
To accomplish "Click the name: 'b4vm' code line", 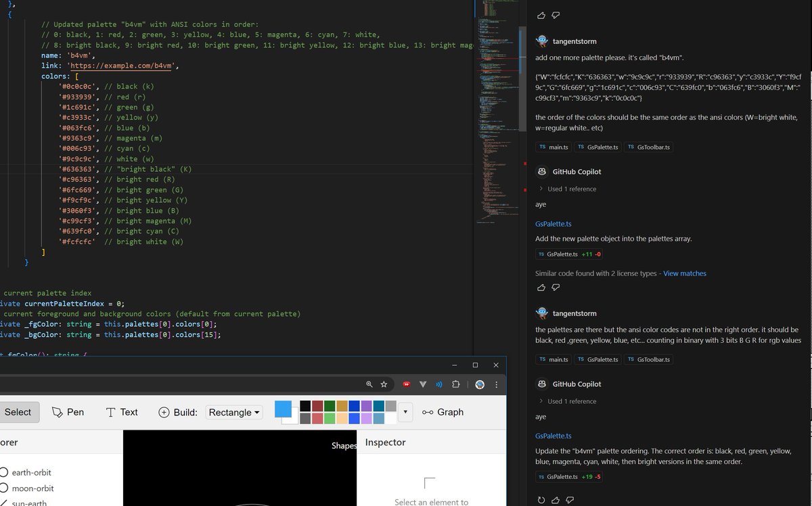I will tap(68, 55).
